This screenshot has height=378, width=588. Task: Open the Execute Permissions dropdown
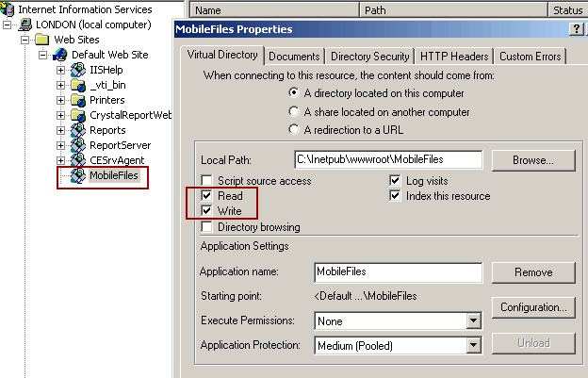pyautogui.click(x=473, y=321)
